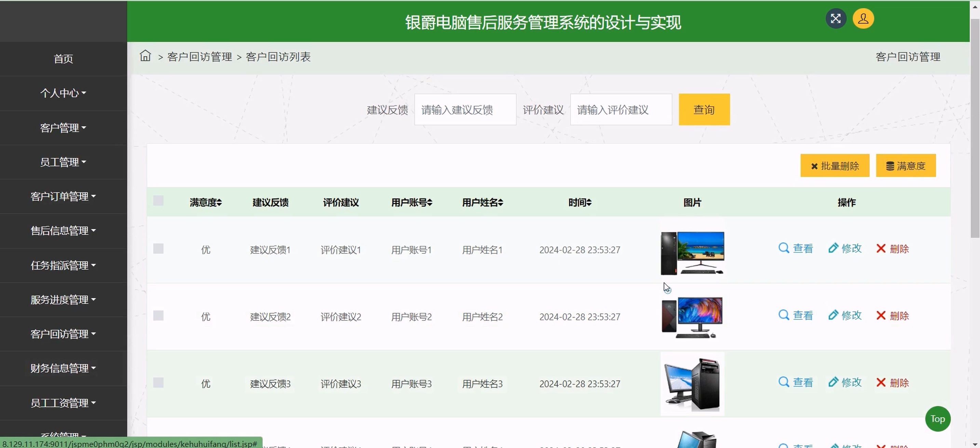Open the computer thumbnail in 建议反馈3 row
This screenshot has height=448, width=980.
pyautogui.click(x=692, y=384)
